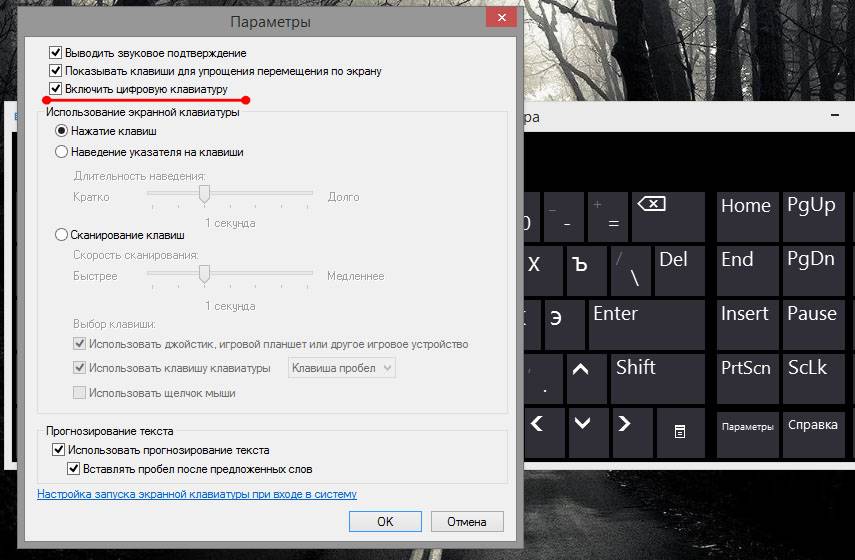
Task: Open the on-screen keyboard startup settings link
Action: 197,494
